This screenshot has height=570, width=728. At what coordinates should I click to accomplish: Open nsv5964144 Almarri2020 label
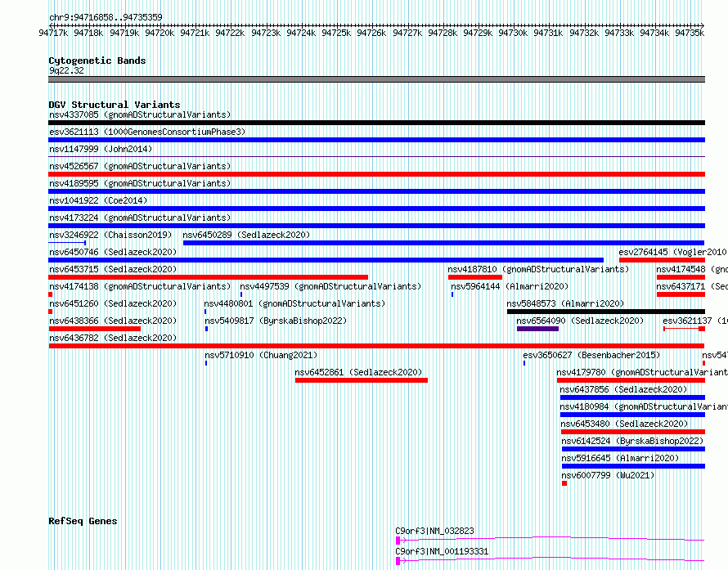pyautogui.click(x=510, y=286)
